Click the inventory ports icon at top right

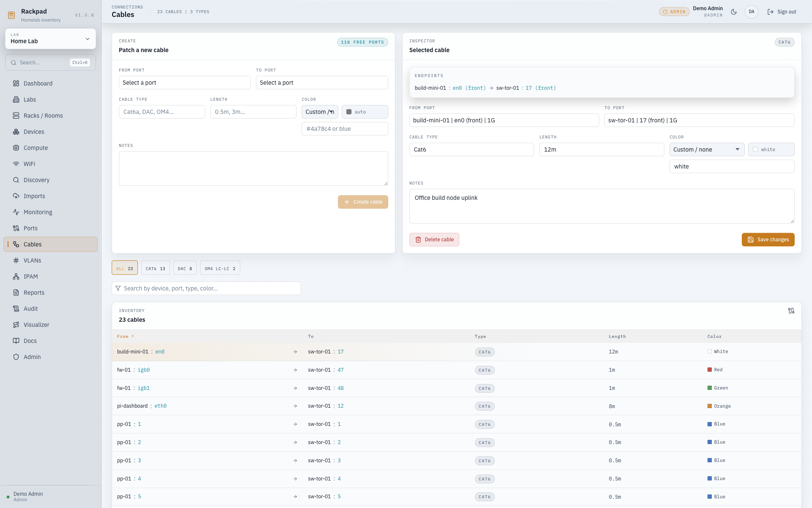(x=791, y=311)
